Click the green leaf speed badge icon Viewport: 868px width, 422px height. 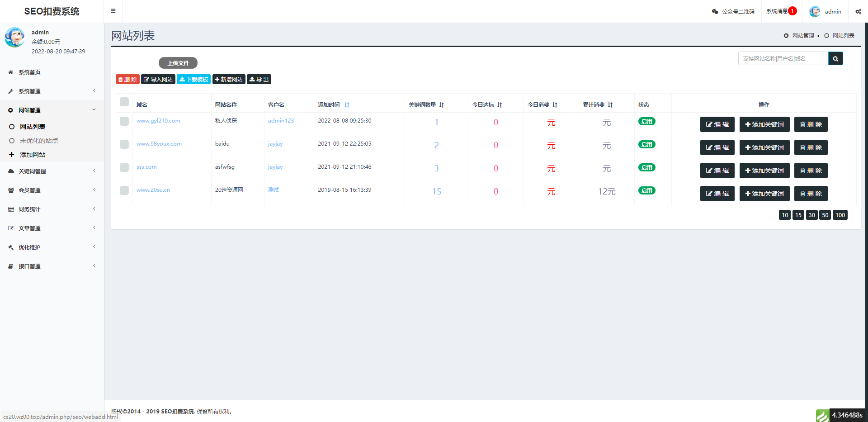(823, 416)
